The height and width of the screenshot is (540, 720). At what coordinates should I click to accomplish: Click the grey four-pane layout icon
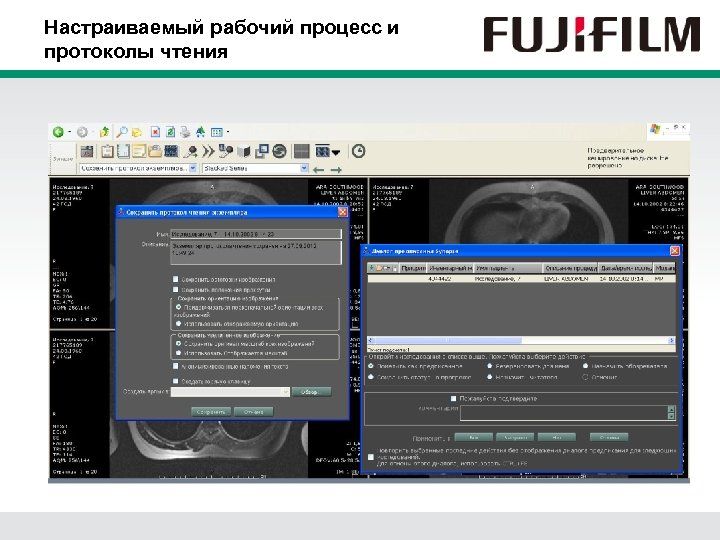[301, 151]
